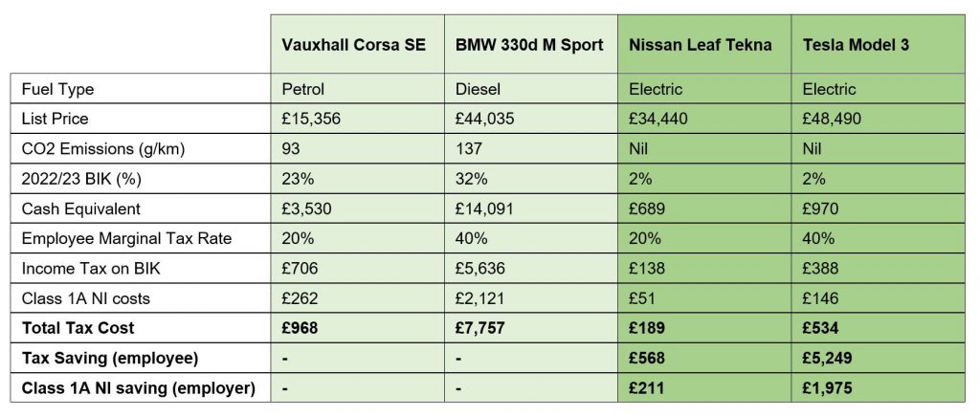The width and height of the screenshot is (980, 417).
Task: Select the 137 CO2 emissions value
Action: click(x=469, y=148)
